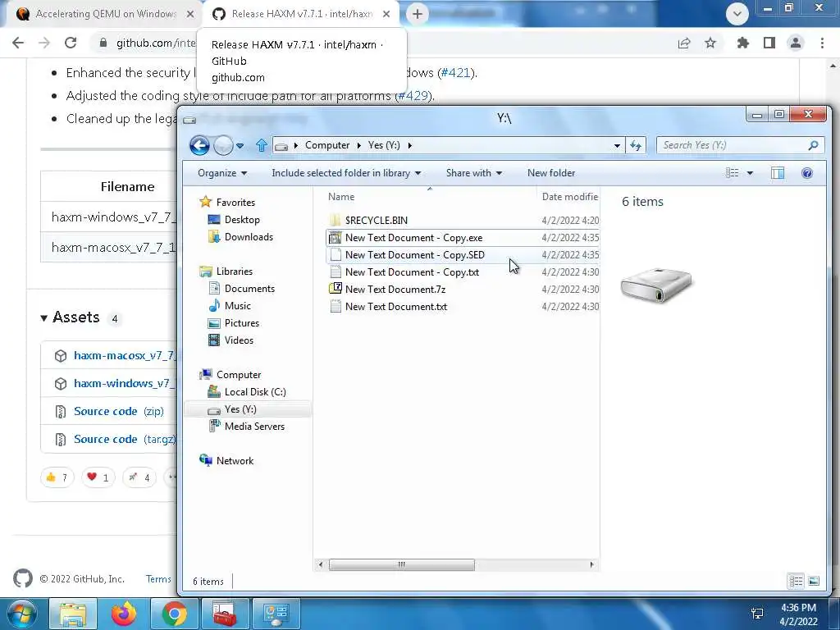This screenshot has width=840, height=630.
Task: Click Computer in the address breadcrumb
Action: pos(327,145)
